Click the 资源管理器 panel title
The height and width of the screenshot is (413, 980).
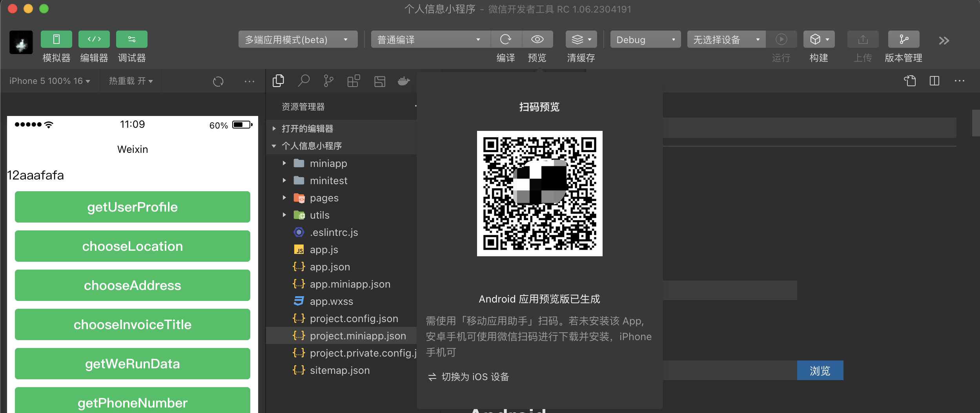pos(303,107)
